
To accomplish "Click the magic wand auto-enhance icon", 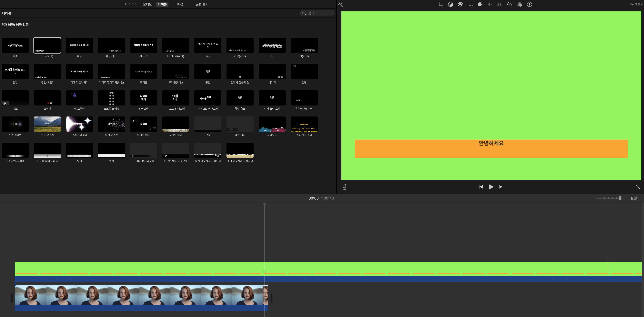I will pos(340,4).
